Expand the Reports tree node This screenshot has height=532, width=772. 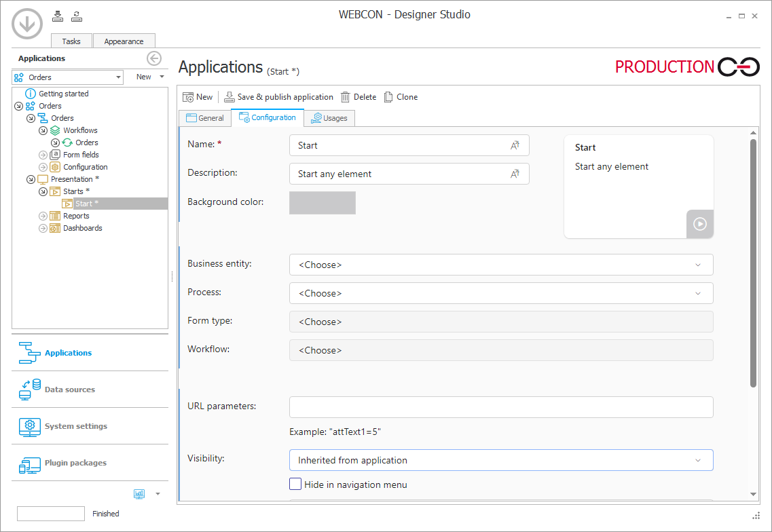click(43, 216)
